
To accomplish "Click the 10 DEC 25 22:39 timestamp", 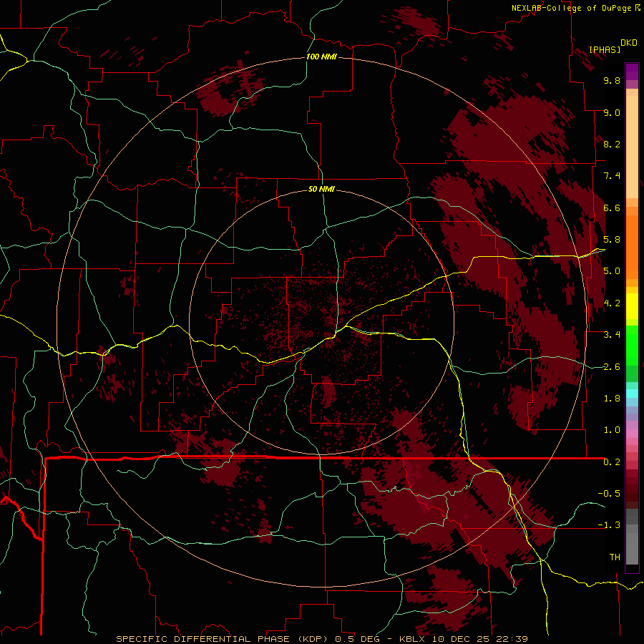I will (x=479, y=639).
